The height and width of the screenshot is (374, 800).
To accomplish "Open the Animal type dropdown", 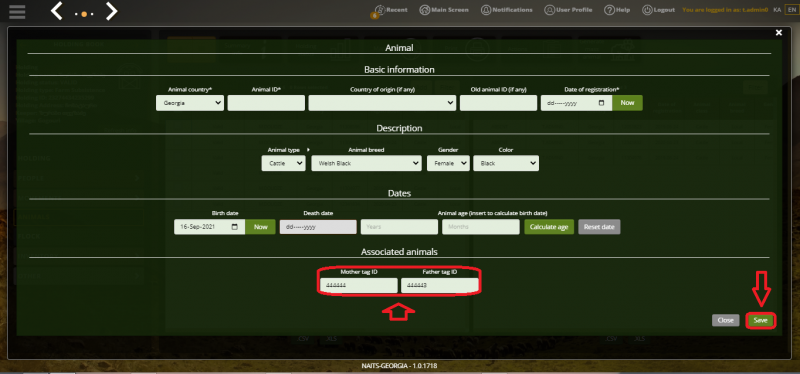I will pos(284,163).
